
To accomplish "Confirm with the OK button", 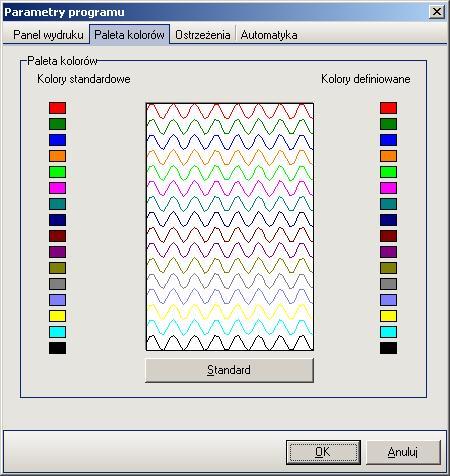I will (323, 452).
